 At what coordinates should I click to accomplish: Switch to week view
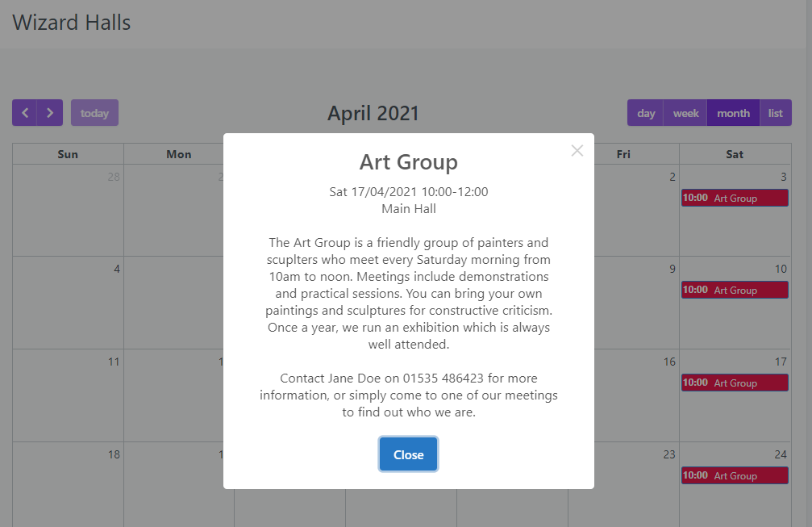685,113
